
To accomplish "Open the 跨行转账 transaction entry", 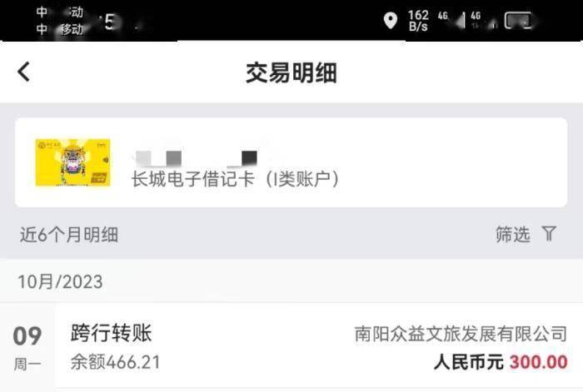I will point(318,347).
